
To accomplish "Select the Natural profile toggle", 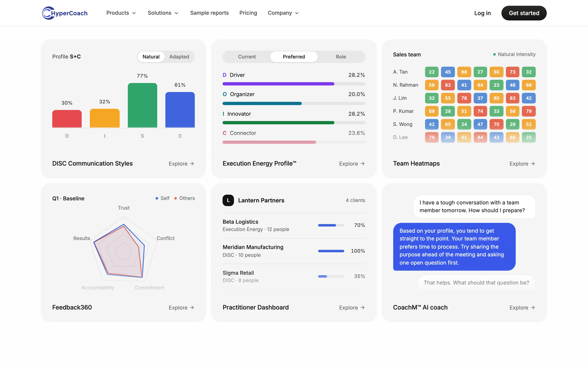I will coord(151,57).
